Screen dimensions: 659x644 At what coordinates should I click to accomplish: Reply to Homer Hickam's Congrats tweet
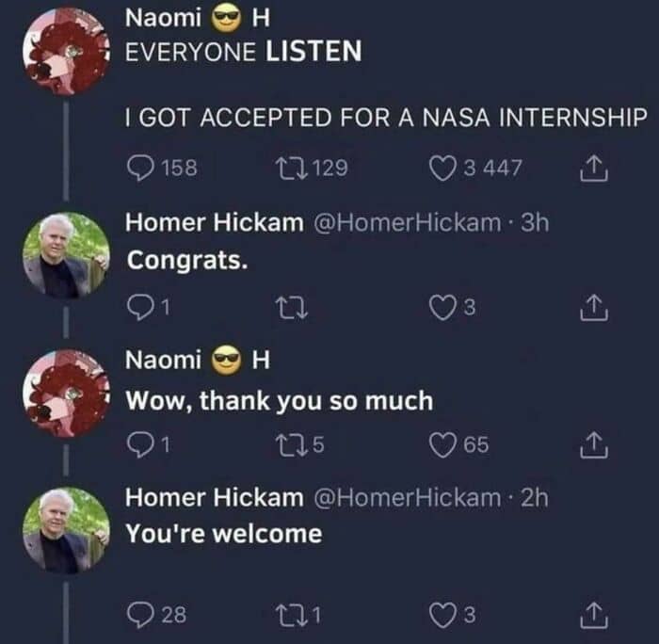click(141, 307)
